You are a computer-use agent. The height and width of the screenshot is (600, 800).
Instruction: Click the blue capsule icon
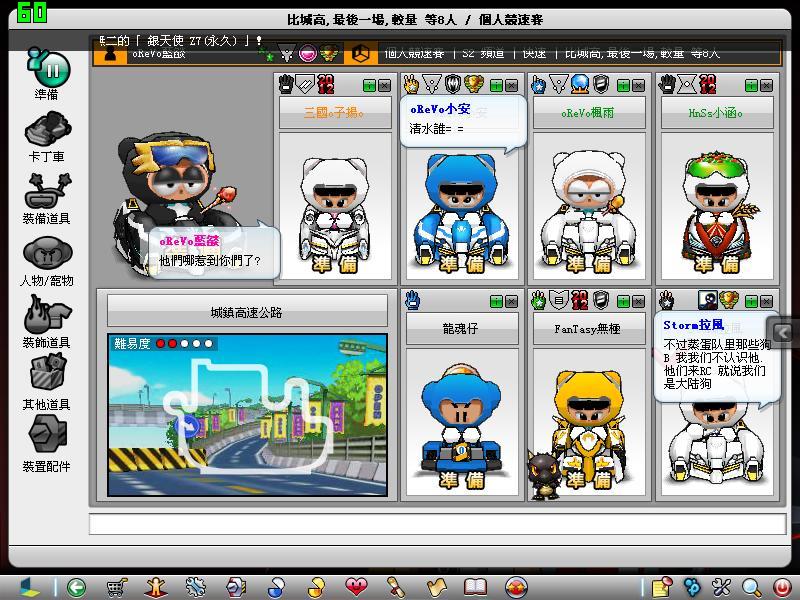click(276, 588)
